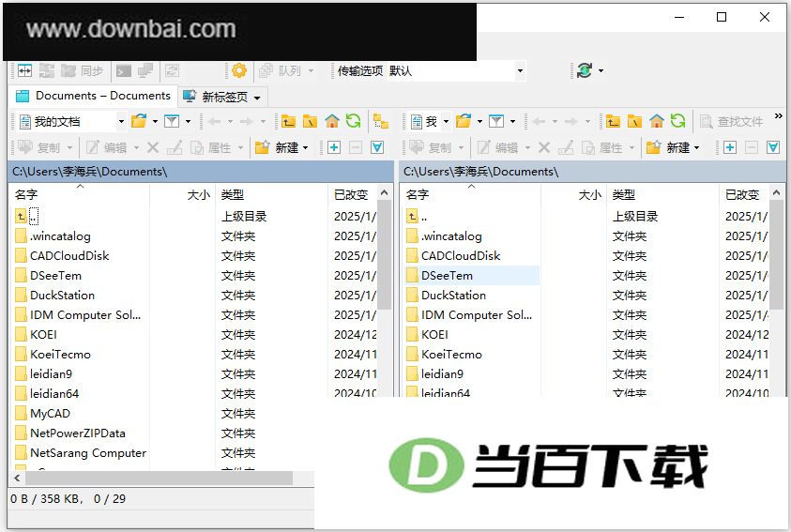791x532 pixels.
Task: Sort right panel by 已改变 column header
Action: click(745, 194)
